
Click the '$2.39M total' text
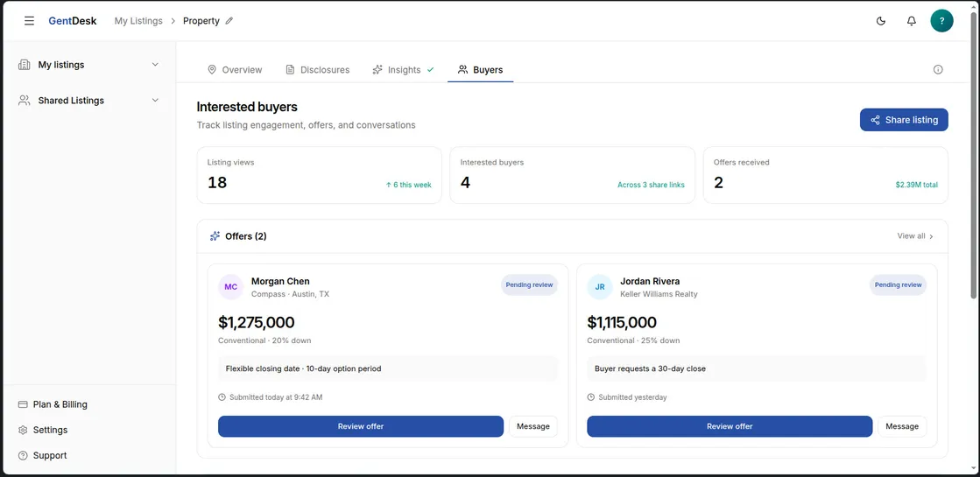click(x=916, y=185)
